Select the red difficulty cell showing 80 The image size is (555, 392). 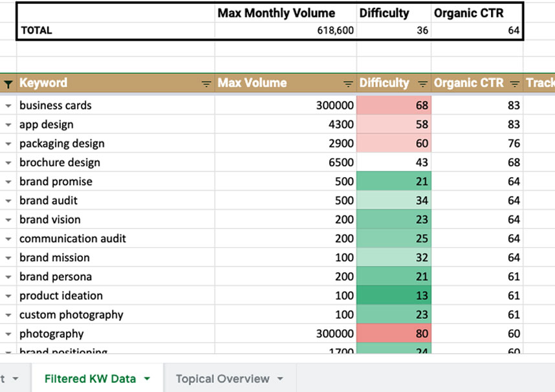(394, 334)
